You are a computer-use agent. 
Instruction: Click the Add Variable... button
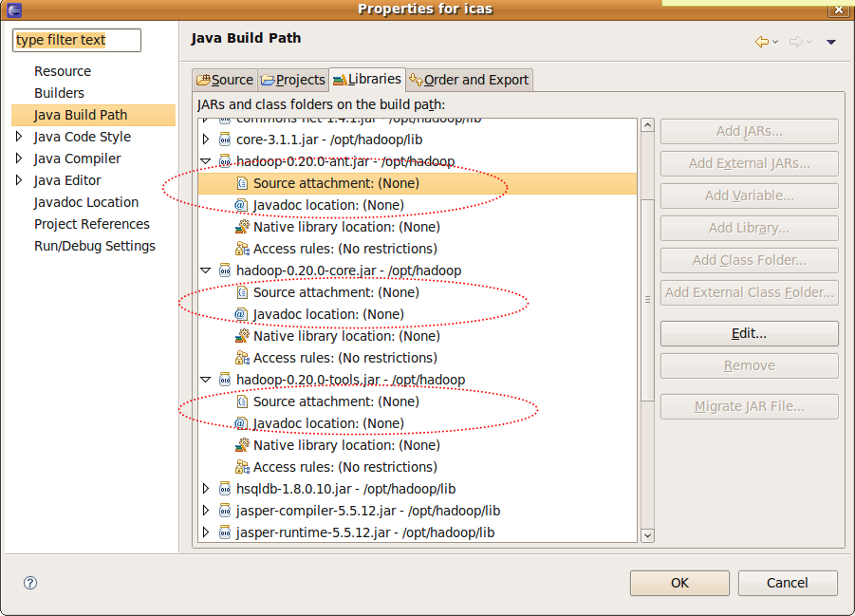[750, 196]
